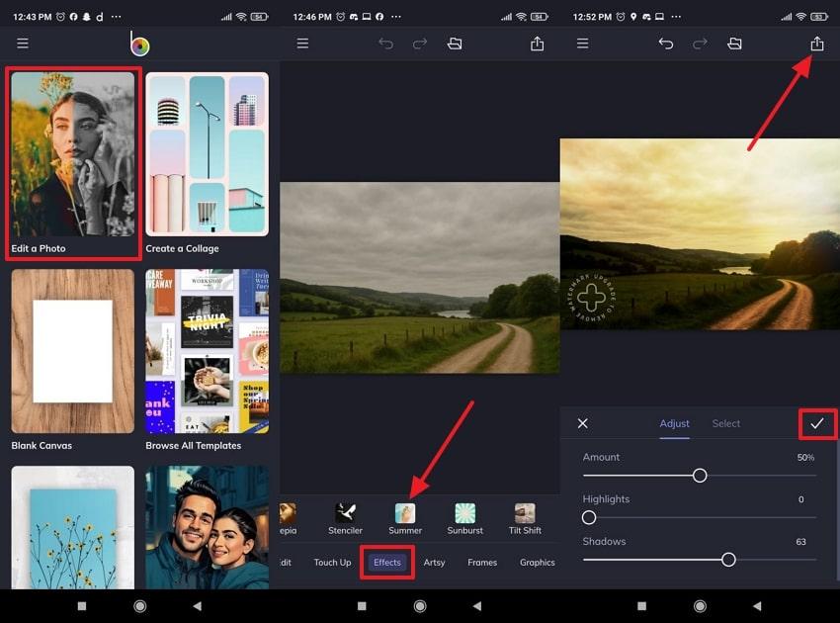Switch to the Adjust tab

point(674,423)
